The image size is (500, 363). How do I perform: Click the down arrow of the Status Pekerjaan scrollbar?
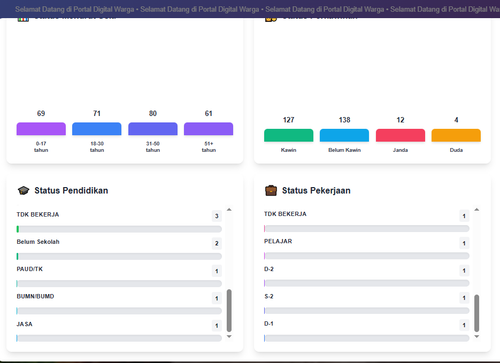coord(477,337)
